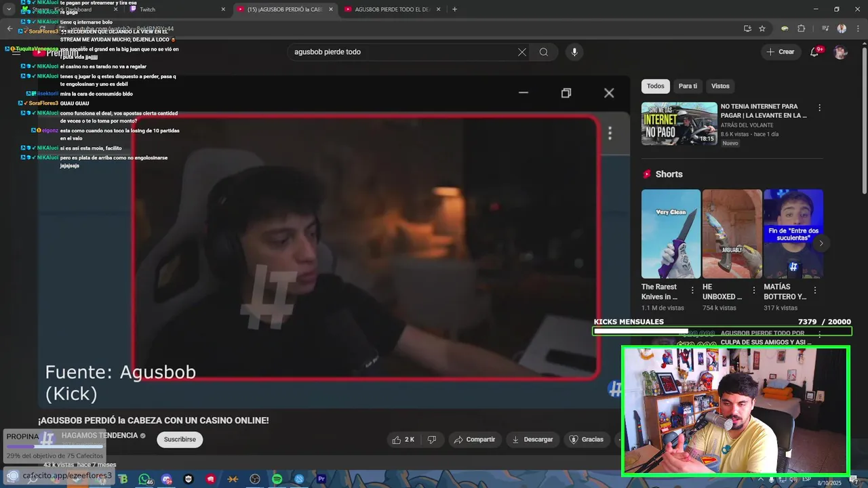Open NO TENIA INTERNET PARA PAGAR video thumbnail
This screenshot has height=488, width=868.
[679, 123]
